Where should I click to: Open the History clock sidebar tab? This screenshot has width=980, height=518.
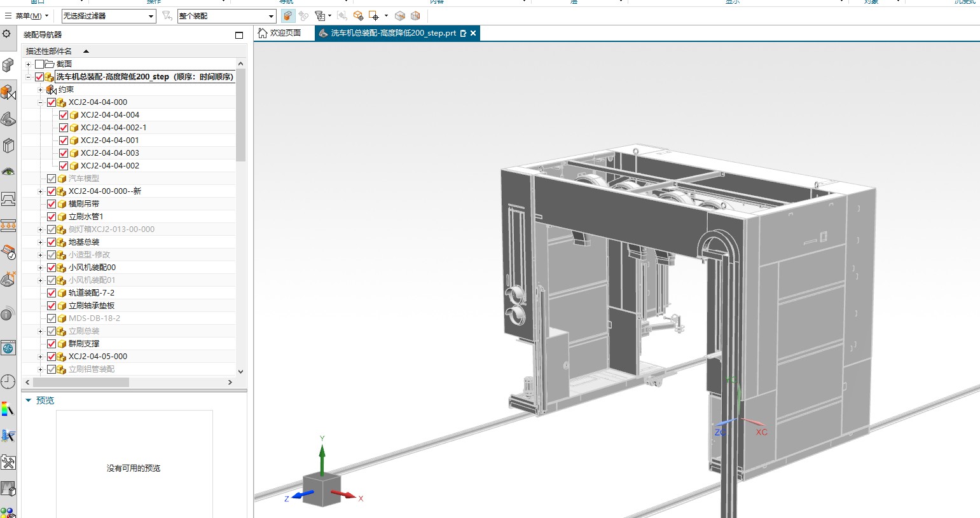point(8,381)
